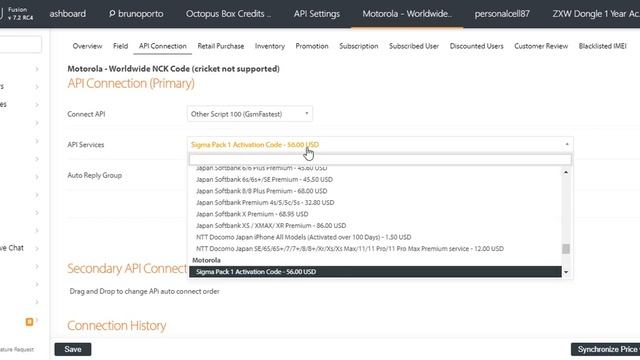View the Subscribed User sub-tab

point(414,46)
